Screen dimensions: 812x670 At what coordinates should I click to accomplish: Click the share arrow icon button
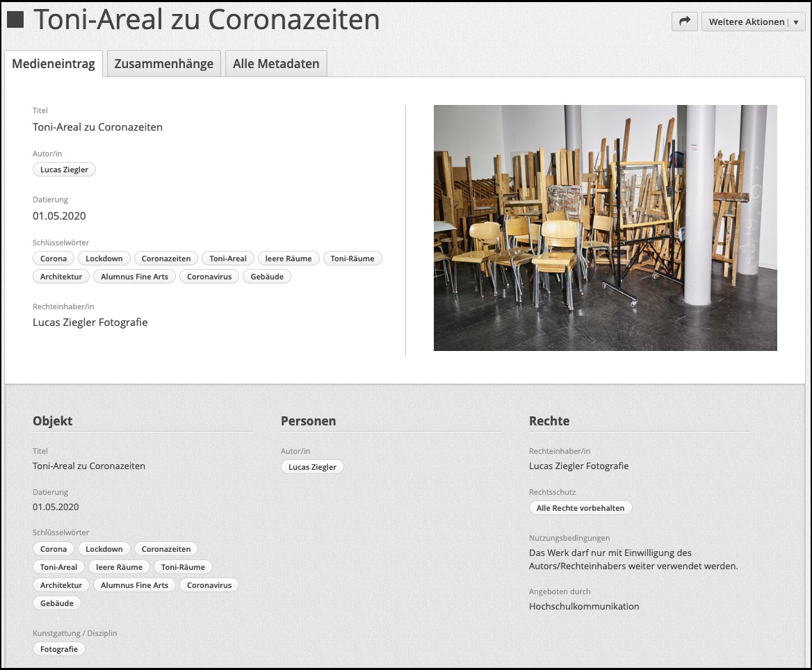click(684, 22)
